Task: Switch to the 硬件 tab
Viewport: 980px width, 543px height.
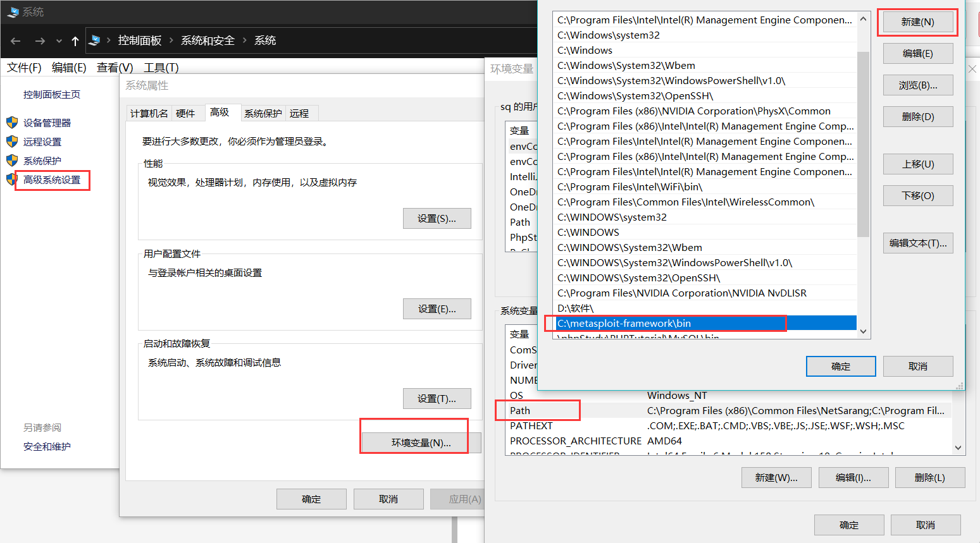Action: click(x=187, y=113)
